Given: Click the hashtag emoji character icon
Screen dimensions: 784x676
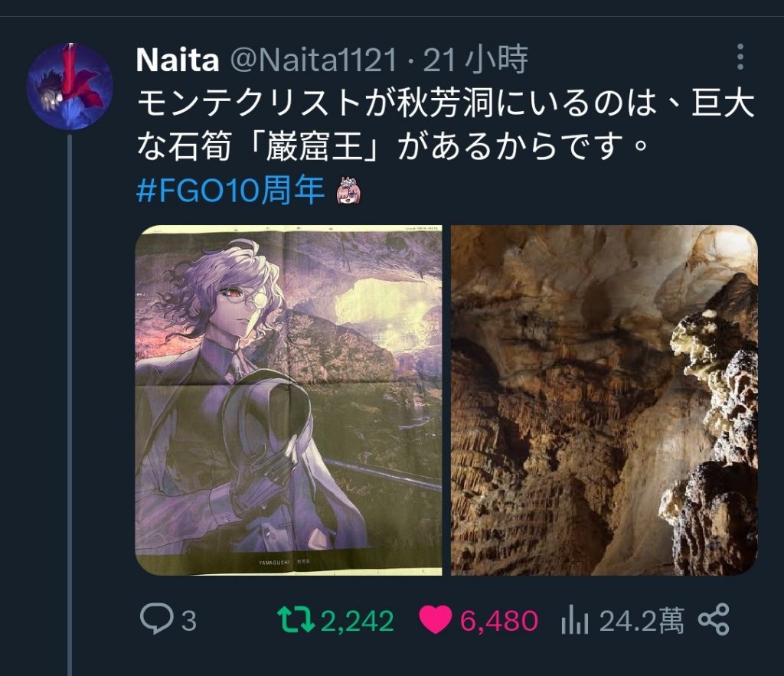Looking at the screenshot, I should coord(349,190).
